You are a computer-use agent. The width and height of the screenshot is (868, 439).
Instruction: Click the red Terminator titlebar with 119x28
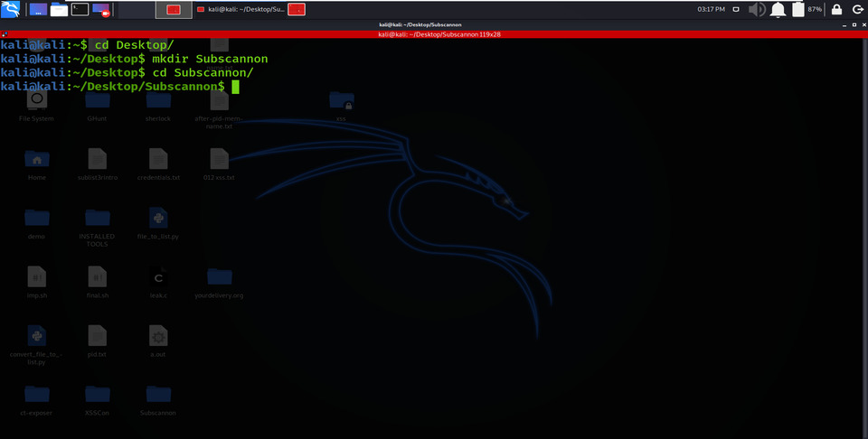pos(434,34)
